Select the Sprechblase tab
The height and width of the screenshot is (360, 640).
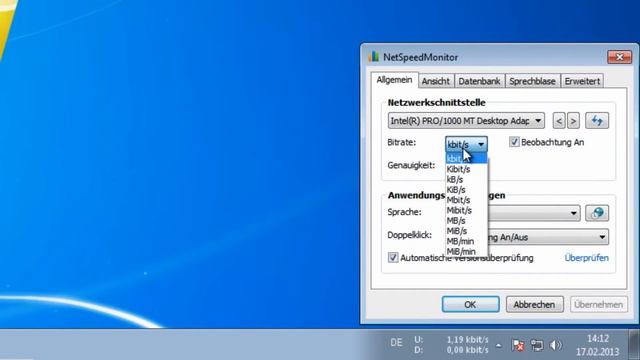coord(532,81)
